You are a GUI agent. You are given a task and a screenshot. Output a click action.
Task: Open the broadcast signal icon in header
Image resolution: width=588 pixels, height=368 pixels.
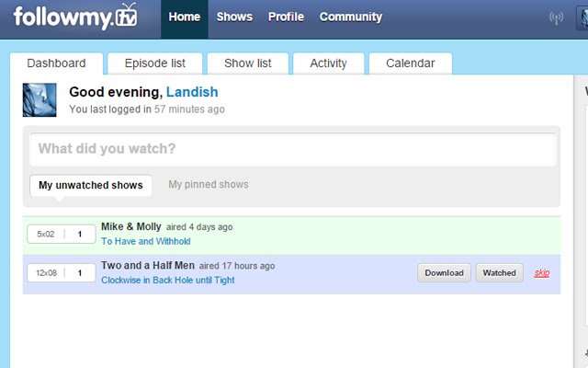[556, 17]
